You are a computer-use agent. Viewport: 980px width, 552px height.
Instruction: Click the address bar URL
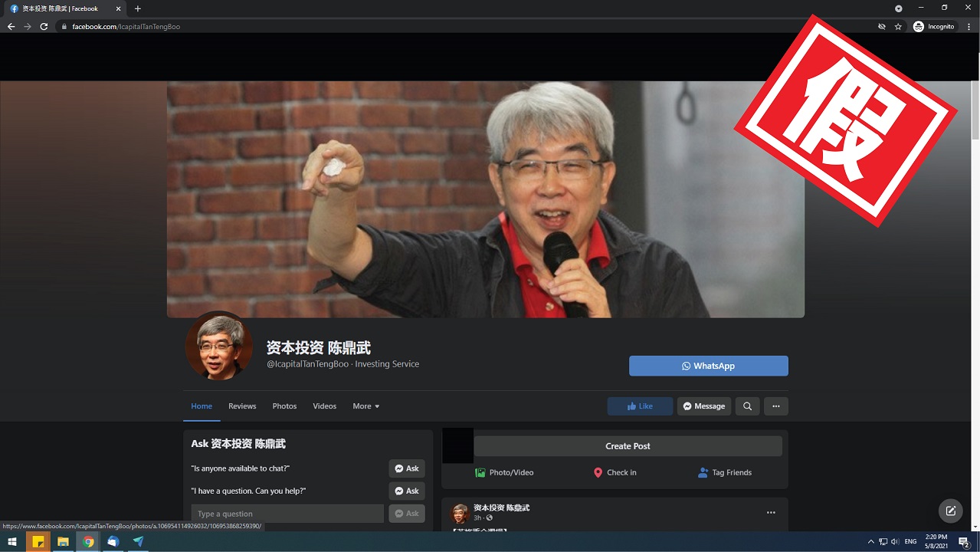pyautogui.click(x=126, y=26)
